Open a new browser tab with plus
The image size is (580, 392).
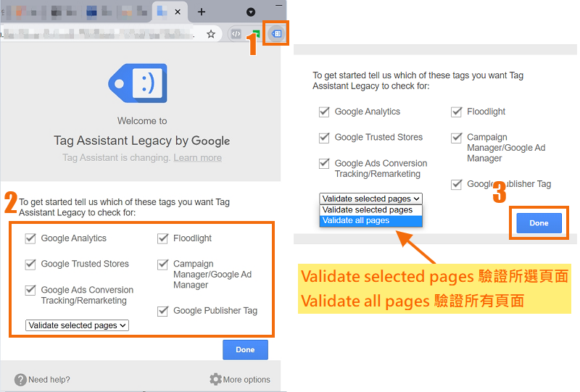(202, 12)
